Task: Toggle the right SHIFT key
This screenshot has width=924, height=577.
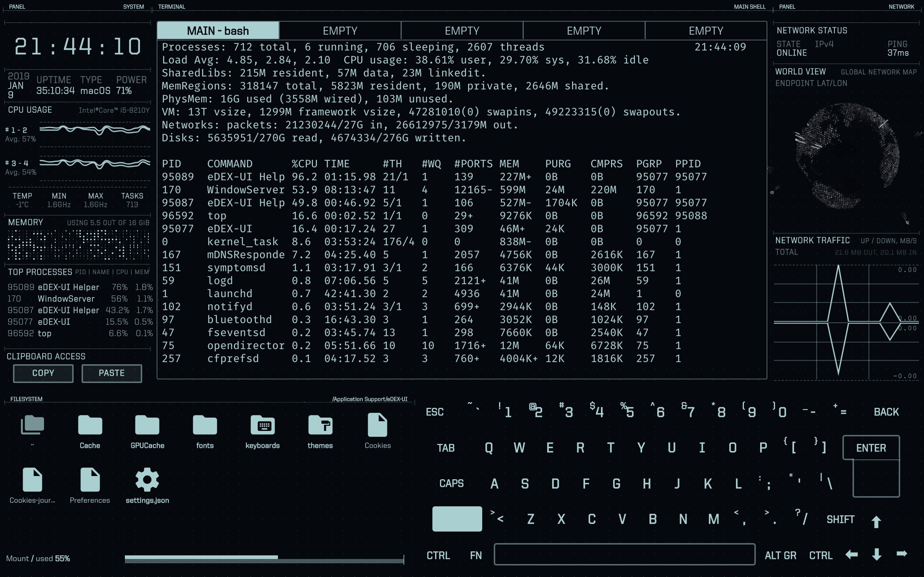Action: (840, 519)
